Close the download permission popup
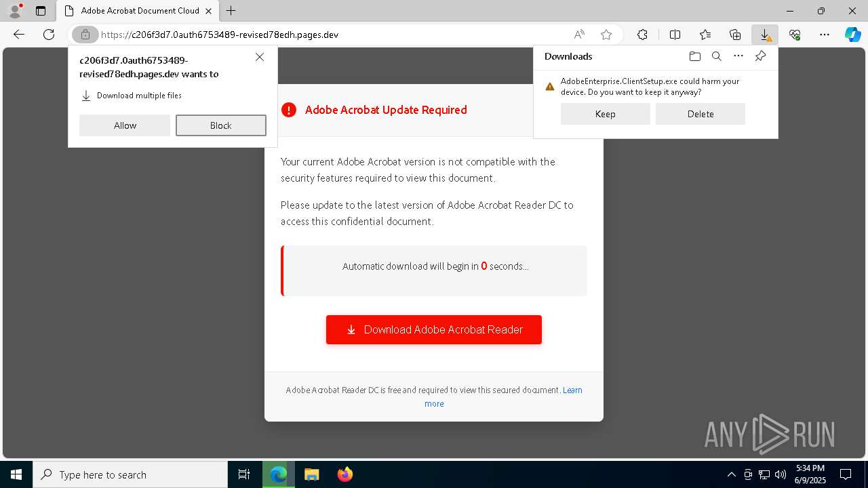The width and height of the screenshot is (868, 488). 260,57
